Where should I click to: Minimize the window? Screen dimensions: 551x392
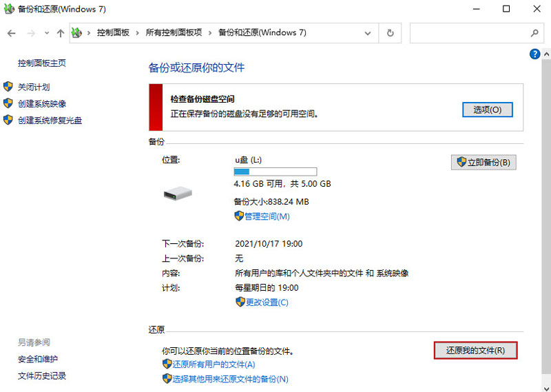coord(476,9)
